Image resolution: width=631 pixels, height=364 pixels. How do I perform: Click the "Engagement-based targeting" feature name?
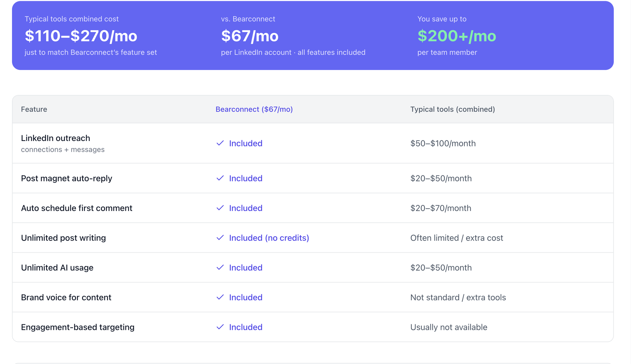pyautogui.click(x=78, y=327)
